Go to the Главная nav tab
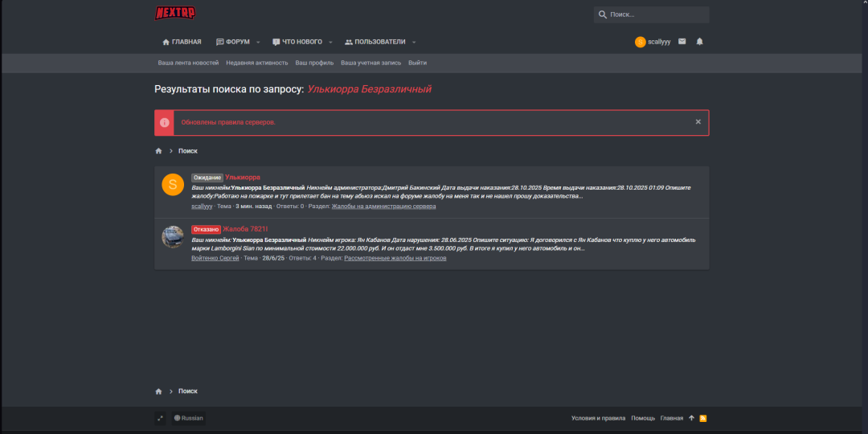 pos(182,42)
